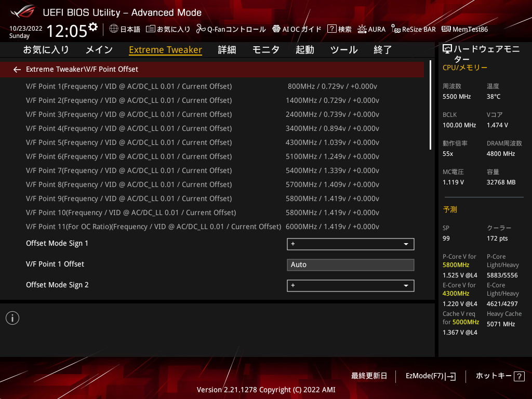Click the 5500 MHz frequency value
This screenshot has width=532, height=399.
(x=457, y=97)
